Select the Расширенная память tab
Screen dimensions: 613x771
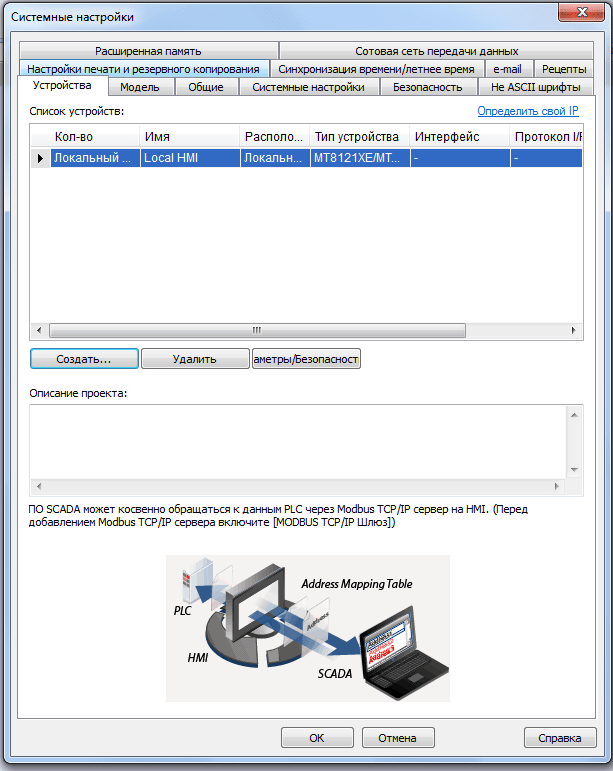[148, 51]
